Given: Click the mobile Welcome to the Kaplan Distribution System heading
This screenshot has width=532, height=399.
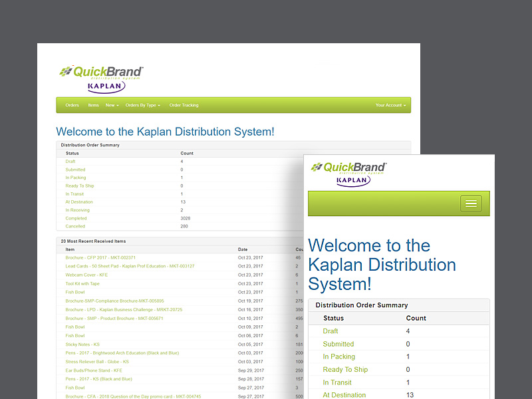Looking at the screenshot, I should pyautogui.click(x=382, y=264).
